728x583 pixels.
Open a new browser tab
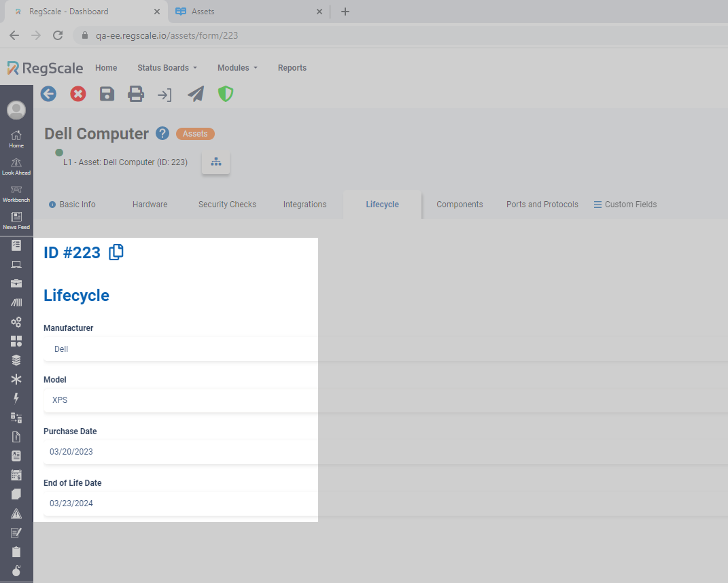[345, 12]
